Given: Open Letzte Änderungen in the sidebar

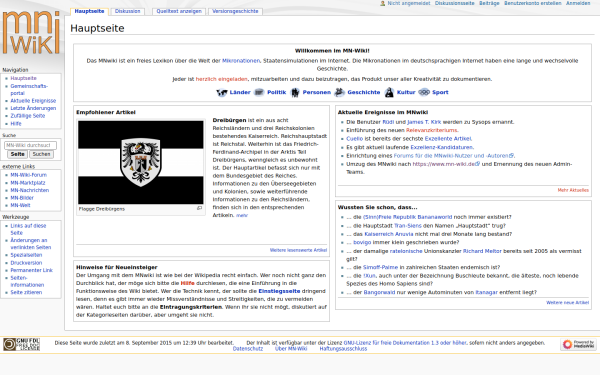Looking at the screenshot, I should click(x=33, y=108).
